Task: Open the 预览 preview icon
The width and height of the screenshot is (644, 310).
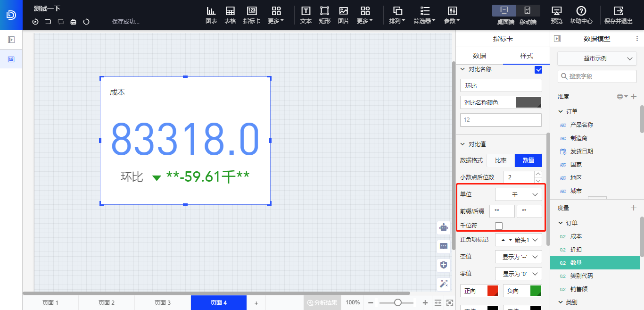Action: 557,15
